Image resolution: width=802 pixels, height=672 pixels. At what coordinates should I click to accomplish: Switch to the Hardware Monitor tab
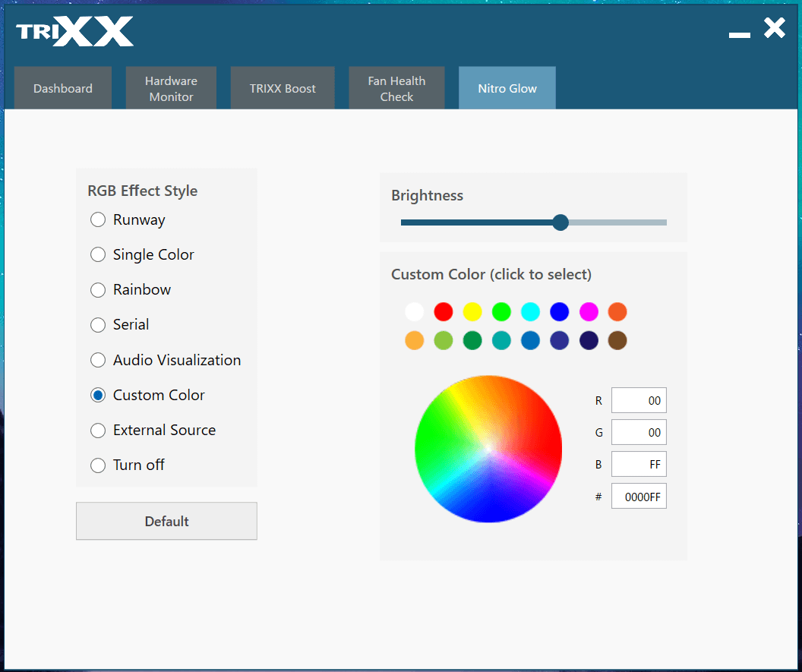coord(171,88)
